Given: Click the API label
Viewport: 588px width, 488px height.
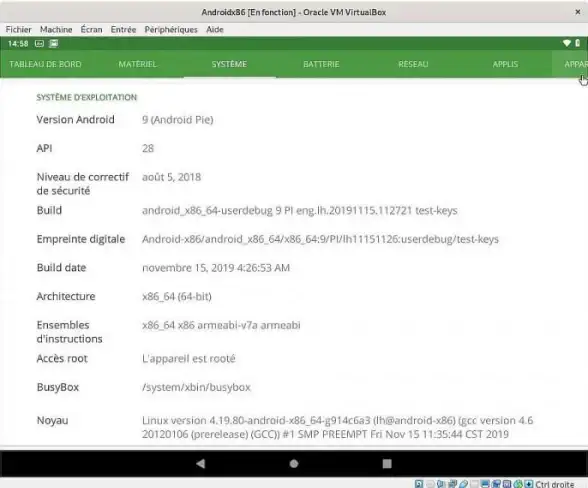Looking at the screenshot, I should pyautogui.click(x=44, y=148).
